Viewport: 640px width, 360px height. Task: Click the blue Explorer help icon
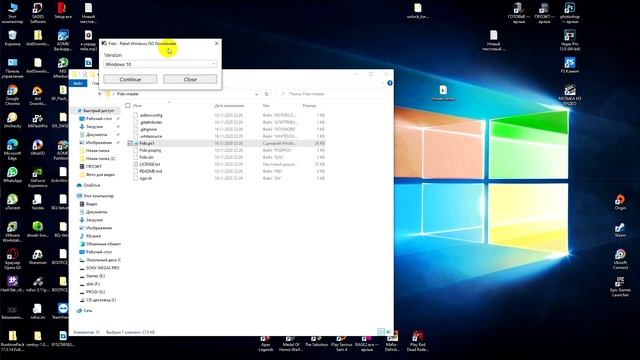390,83
